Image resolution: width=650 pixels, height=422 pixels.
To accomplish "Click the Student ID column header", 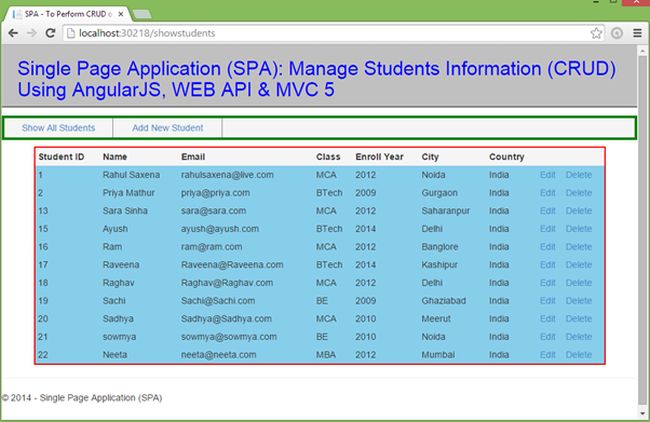I will (61, 157).
